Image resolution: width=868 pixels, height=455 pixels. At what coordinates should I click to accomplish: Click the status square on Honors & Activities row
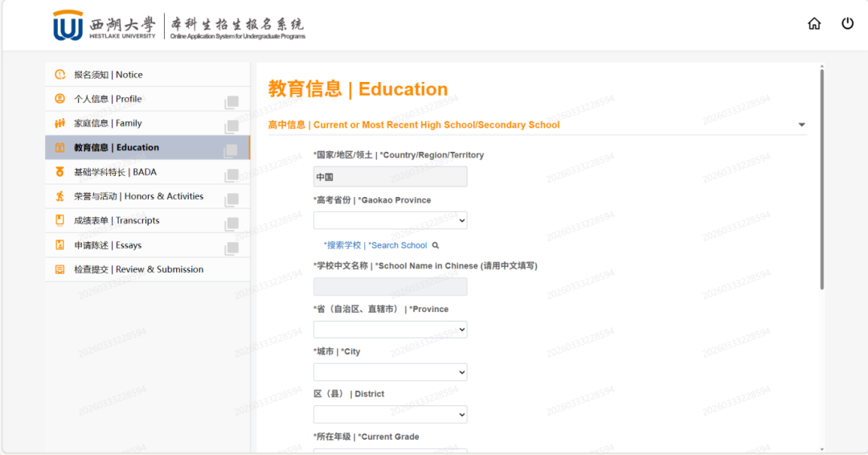click(231, 199)
